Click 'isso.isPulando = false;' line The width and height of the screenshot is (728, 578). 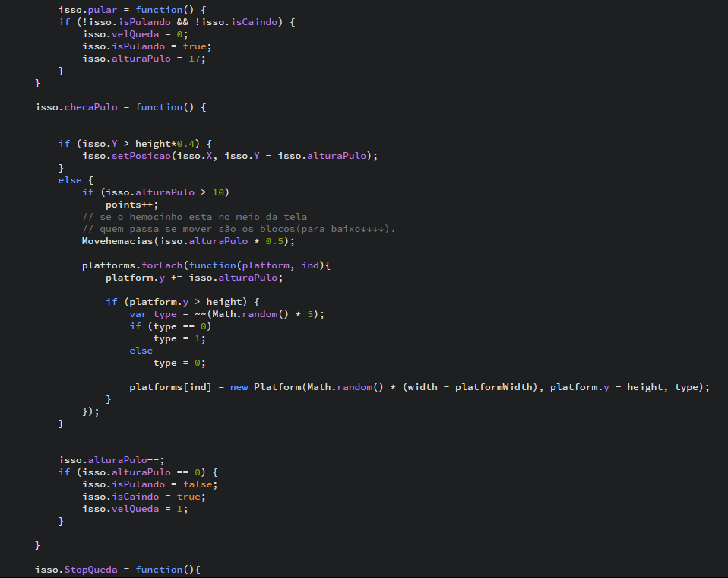pyautogui.click(x=150, y=484)
